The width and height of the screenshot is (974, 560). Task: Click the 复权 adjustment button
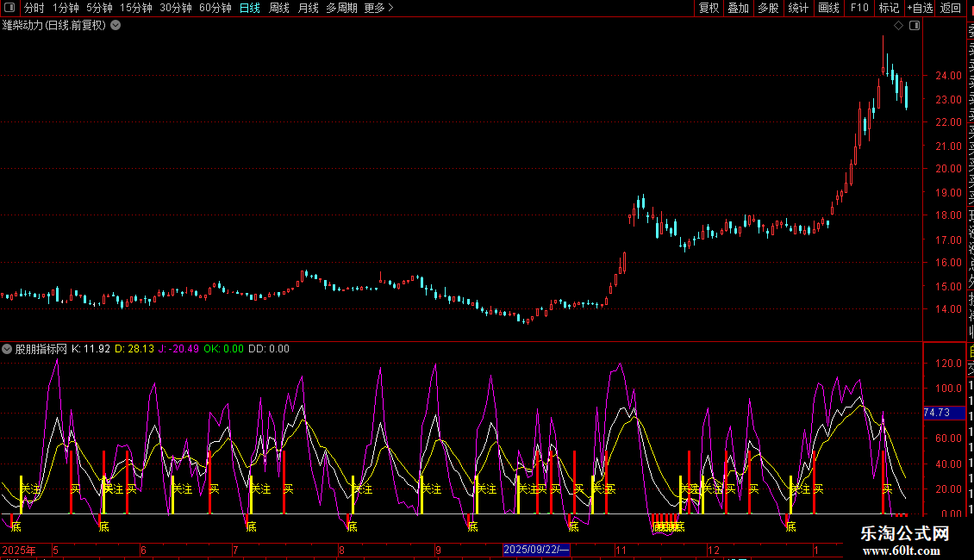[709, 8]
